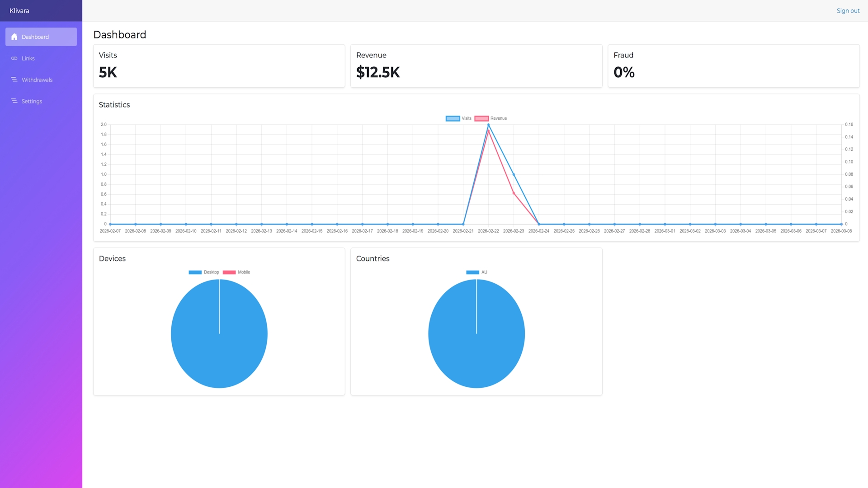Click the Klivara brand logo
The image size is (868, 488).
[19, 11]
